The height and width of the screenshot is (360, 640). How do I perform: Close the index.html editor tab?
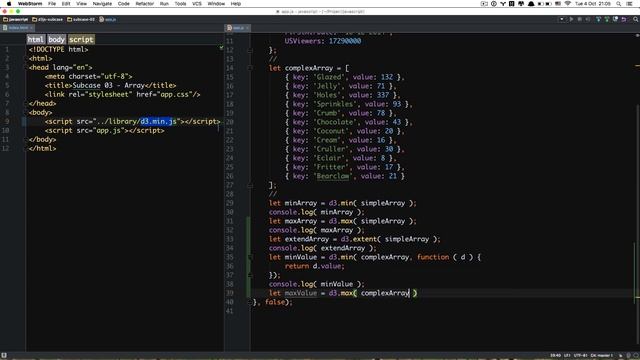pos(31,28)
